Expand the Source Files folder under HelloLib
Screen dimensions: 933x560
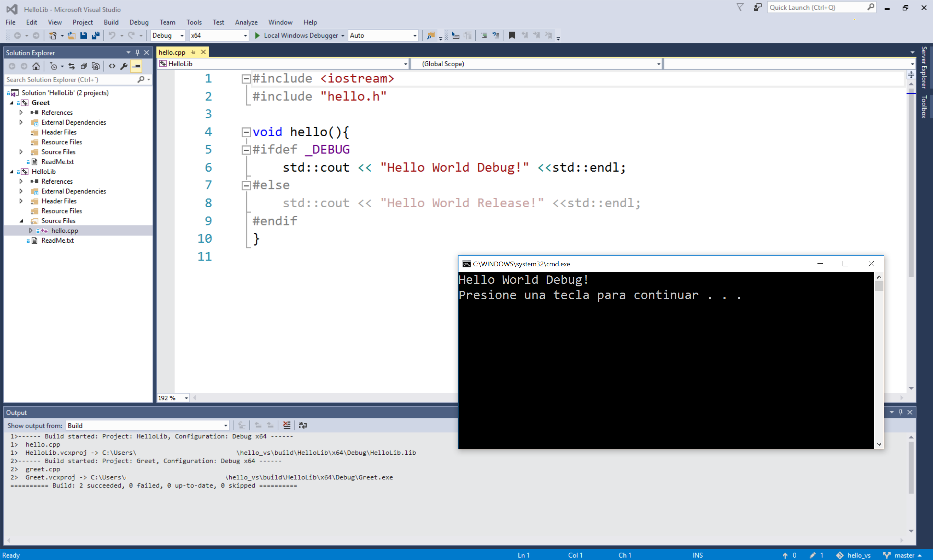pos(22,220)
